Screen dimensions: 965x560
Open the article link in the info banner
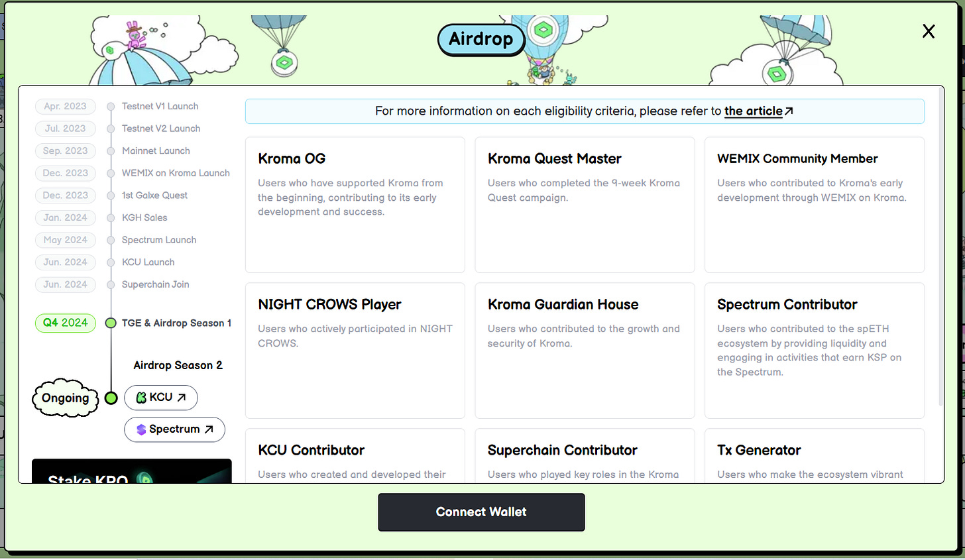click(x=753, y=111)
